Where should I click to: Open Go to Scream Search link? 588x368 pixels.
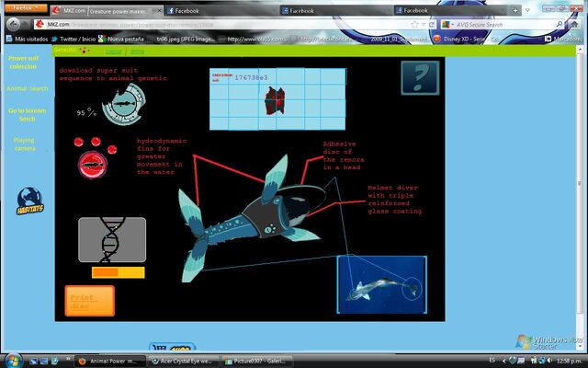27,114
